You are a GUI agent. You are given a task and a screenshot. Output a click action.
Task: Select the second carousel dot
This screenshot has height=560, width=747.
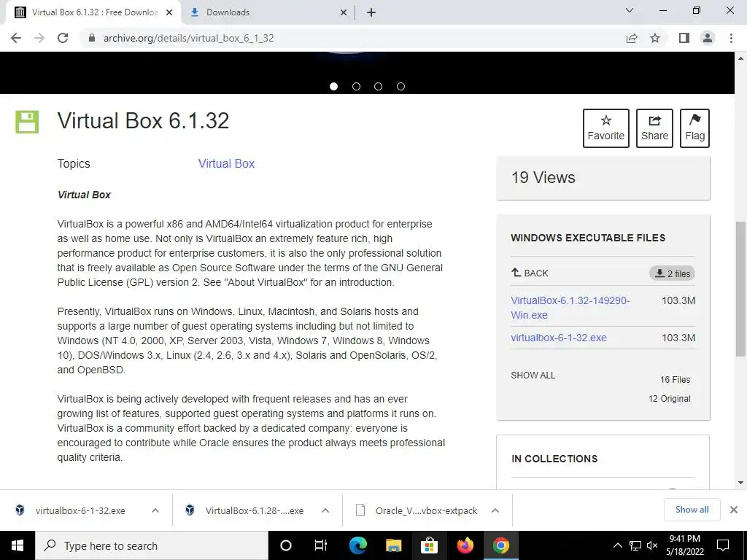356,86
